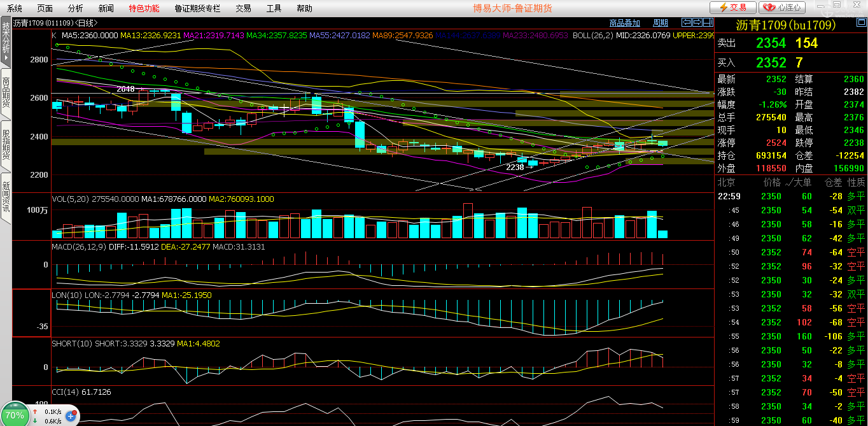Open the 帮助 menu
This screenshot has height=426, width=868.
coord(304,8)
